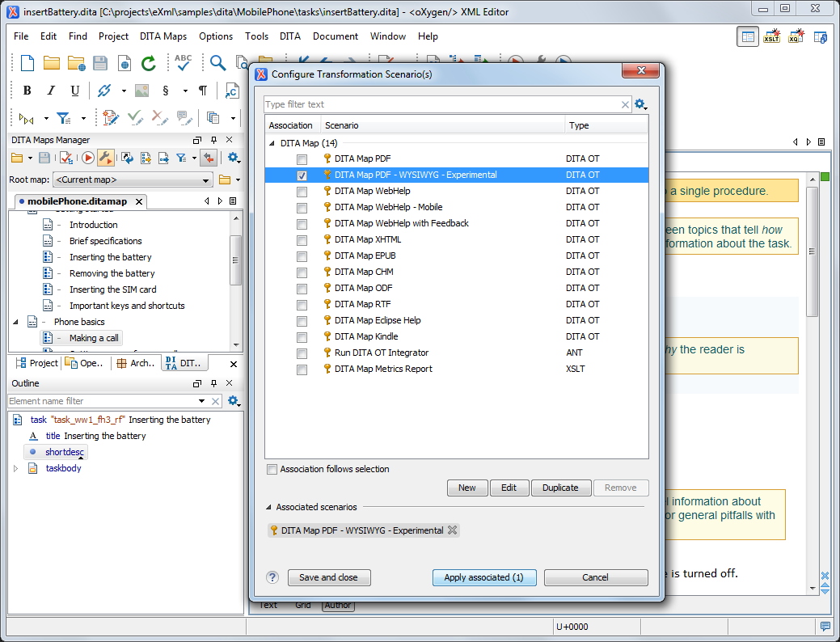Apply bold formatting

(x=27, y=91)
